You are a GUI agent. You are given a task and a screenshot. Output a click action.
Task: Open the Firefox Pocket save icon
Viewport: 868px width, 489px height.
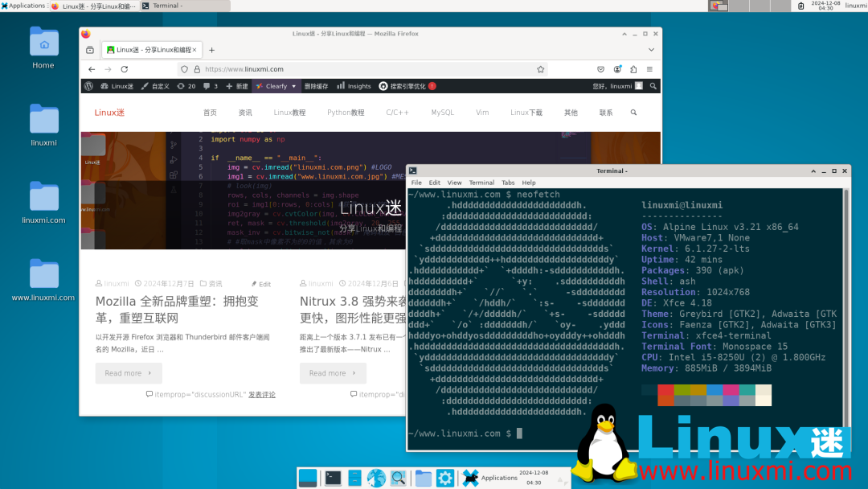click(600, 69)
